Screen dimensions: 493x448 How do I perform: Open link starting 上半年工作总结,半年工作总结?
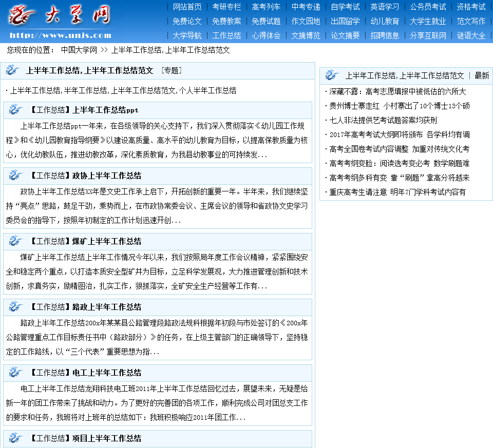coord(123,90)
